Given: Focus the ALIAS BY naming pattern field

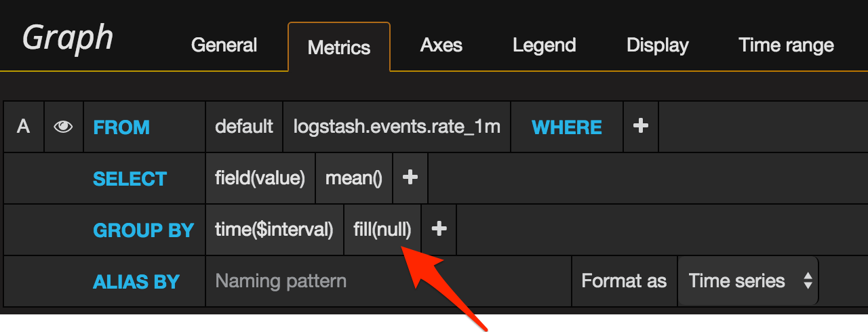Looking at the screenshot, I should pyautogui.click(x=388, y=281).
